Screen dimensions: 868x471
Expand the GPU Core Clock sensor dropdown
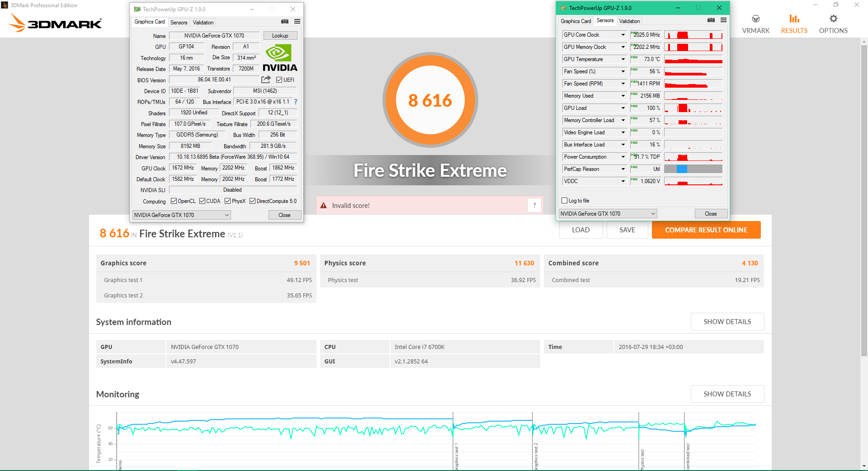coord(623,35)
